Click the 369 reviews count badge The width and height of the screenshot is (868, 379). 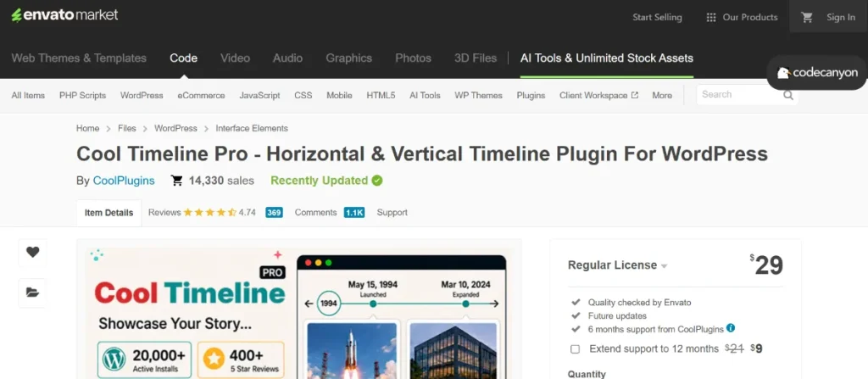click(x=274, y=212)
